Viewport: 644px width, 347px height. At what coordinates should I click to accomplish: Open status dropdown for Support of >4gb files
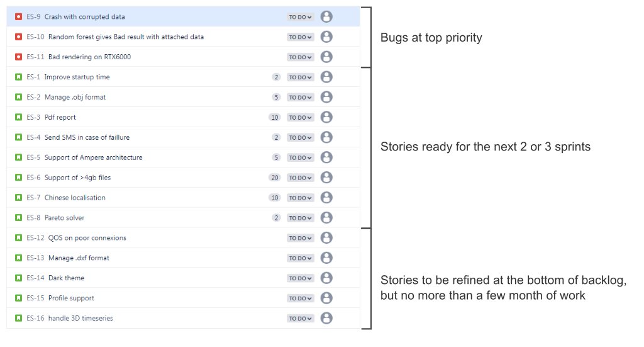pyautogui.click(x=300, y=178)
